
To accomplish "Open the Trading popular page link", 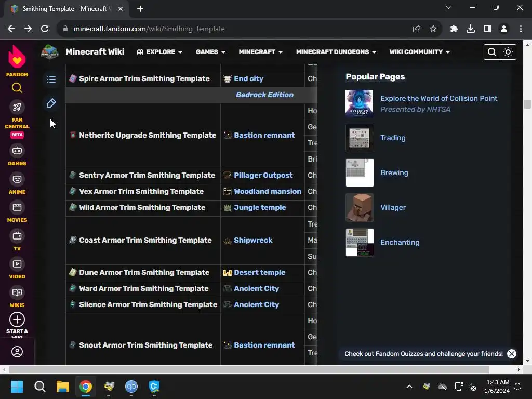I will point(393,138).
